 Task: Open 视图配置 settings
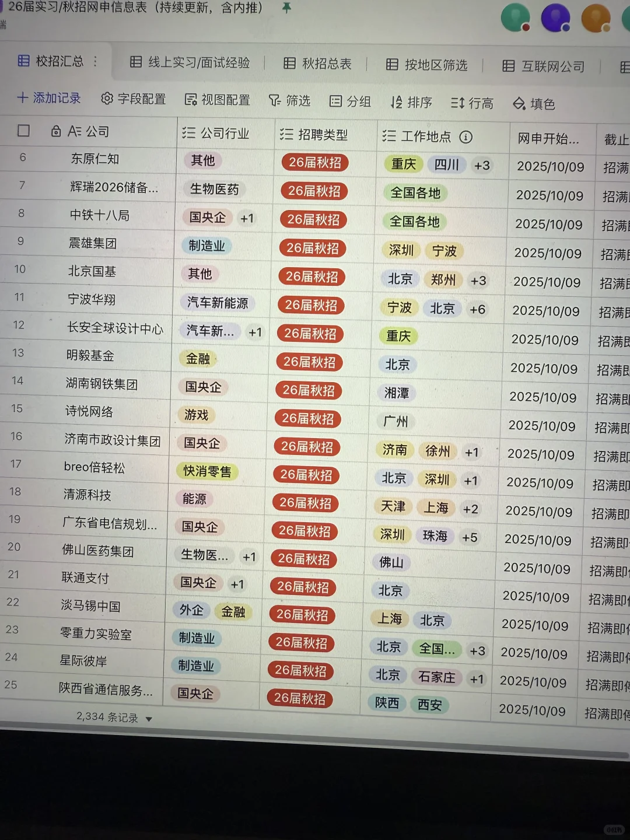[217, 100]
